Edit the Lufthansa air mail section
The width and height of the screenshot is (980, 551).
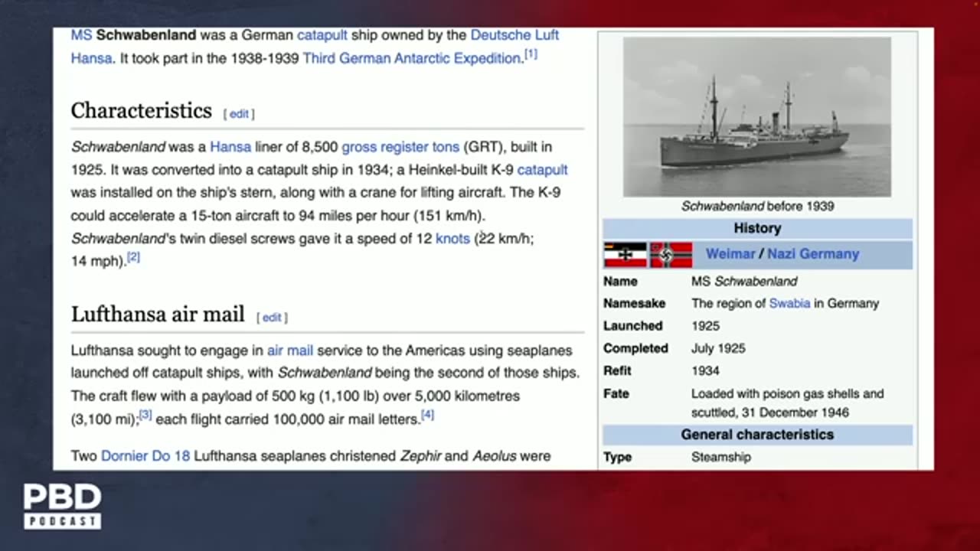[x=272, y=318]
